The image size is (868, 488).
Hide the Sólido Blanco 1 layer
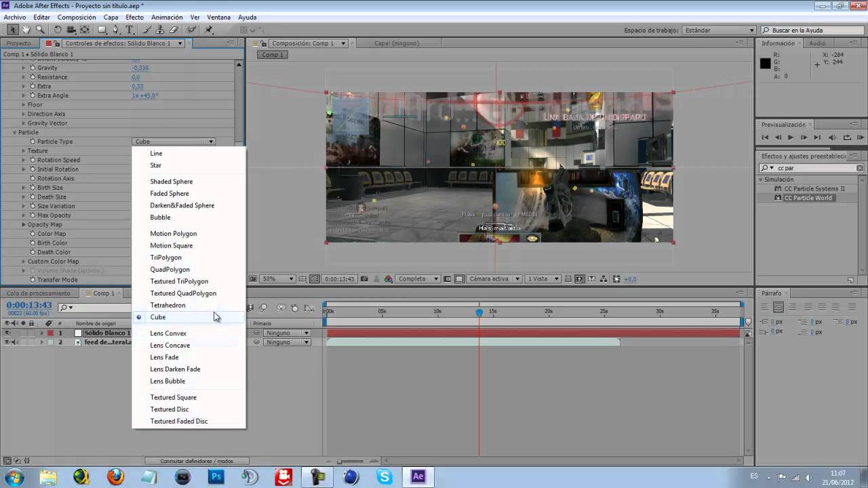point(7,333)
